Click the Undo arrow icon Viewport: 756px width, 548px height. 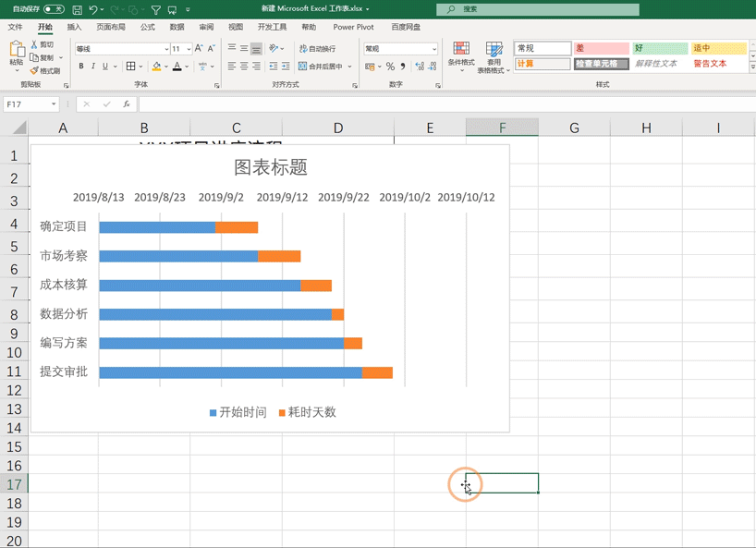click(x=93, y=9)
